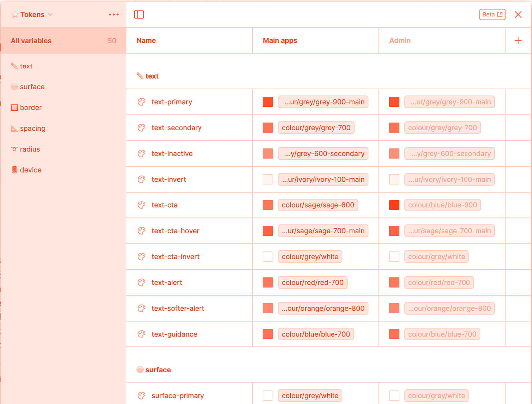Select the surface-primary variable name

[178, 396]
